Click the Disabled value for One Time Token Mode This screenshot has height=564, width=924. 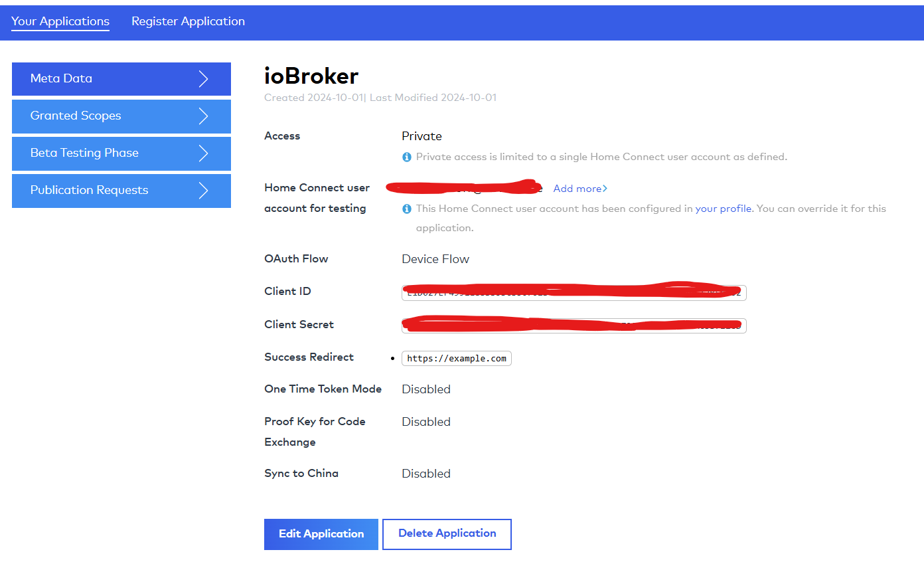point(426,389)
